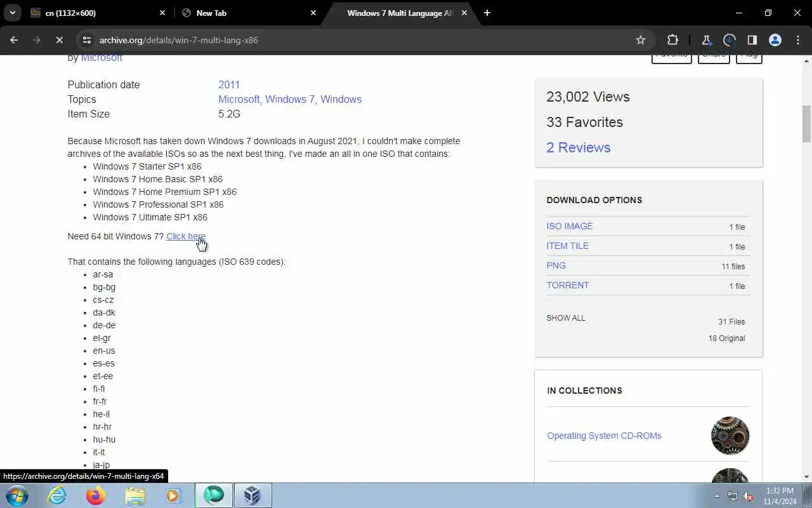Open the network tray icon
The width and height of the screenshot is (812, 508).
coord(733,496)
